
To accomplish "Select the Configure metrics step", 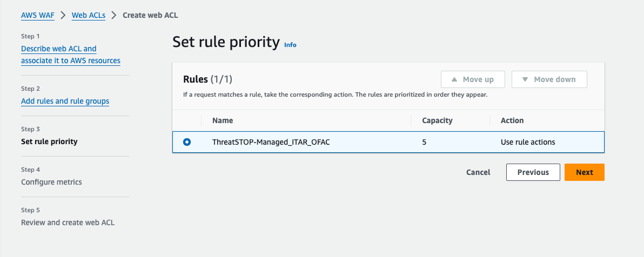I will click(x=51, y=182).
